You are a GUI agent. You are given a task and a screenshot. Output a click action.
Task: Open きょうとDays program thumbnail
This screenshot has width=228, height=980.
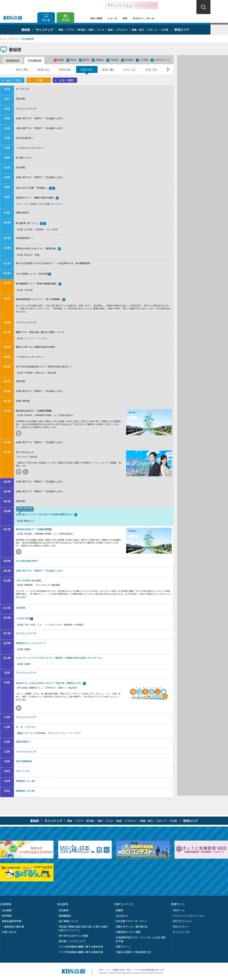(149, 463)
